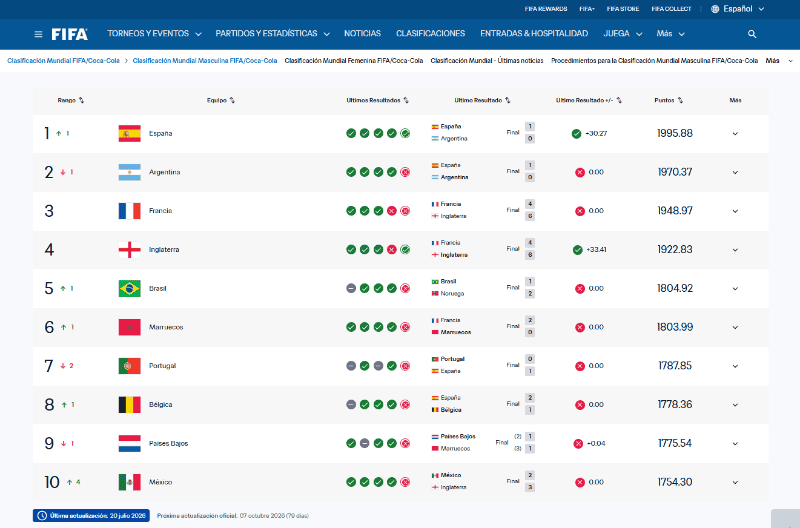Click the clock icon in Última actualización badge
800x528 pixels.
42,516
